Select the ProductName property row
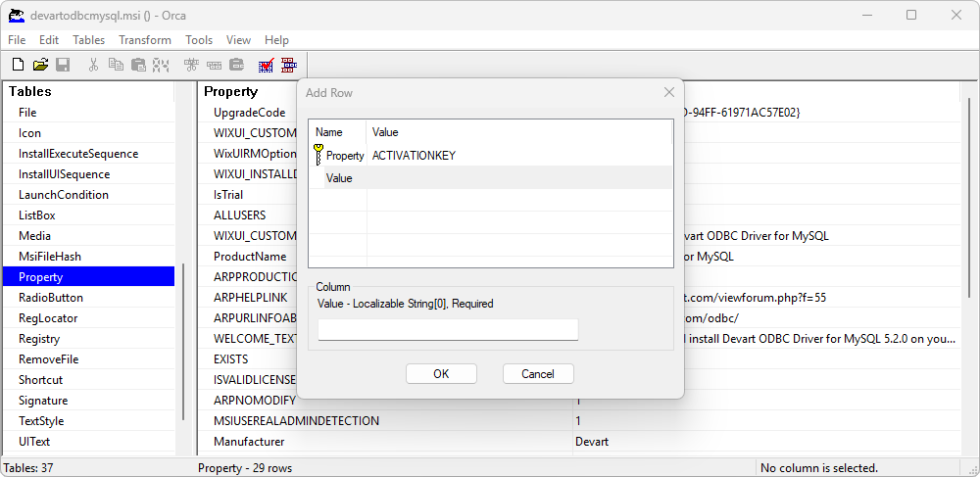The image size is (980, 477). (249, 257)
